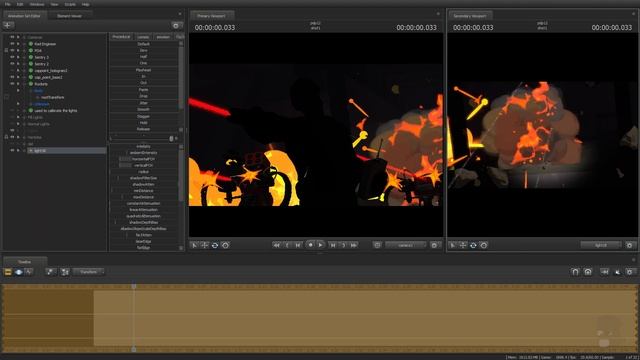Open Primary Viewport settings gear

434,245
